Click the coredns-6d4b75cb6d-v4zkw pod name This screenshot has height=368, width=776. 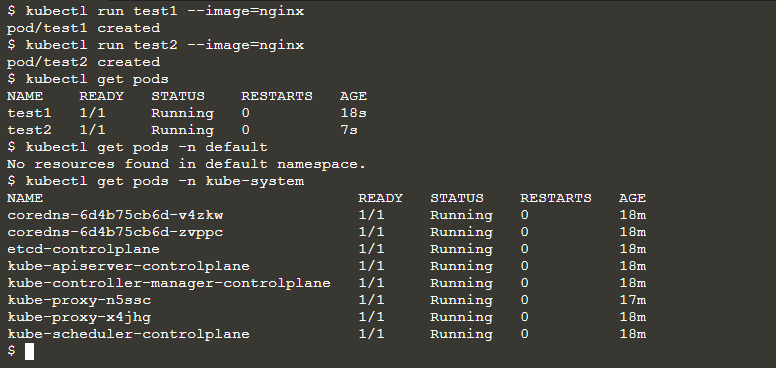[x=115, y=215]
